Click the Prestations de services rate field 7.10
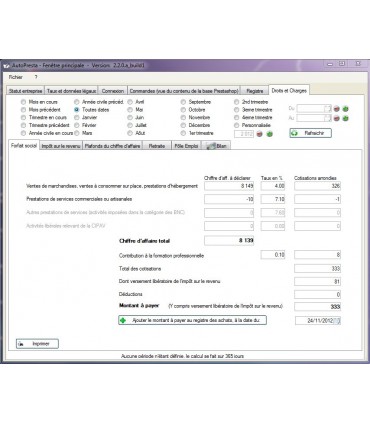Viewport: 370px width, 423px height. pos(273,199)
